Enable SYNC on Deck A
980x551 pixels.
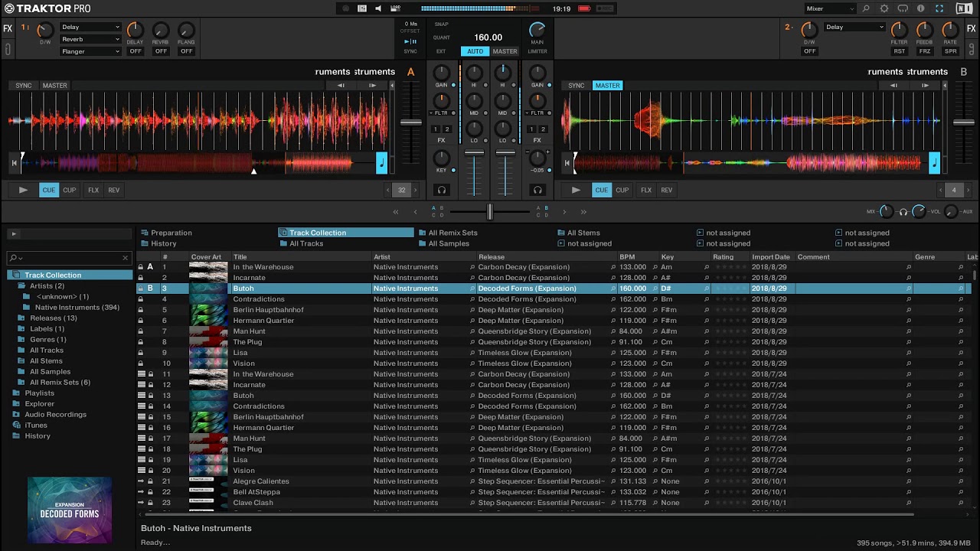click(x=24, y=86)
